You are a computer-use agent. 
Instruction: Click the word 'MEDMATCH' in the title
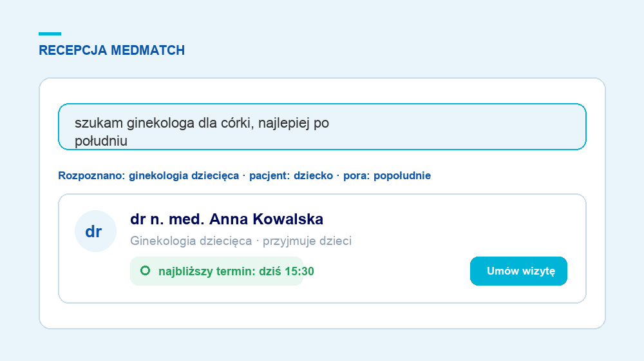(x=148, y=50)
